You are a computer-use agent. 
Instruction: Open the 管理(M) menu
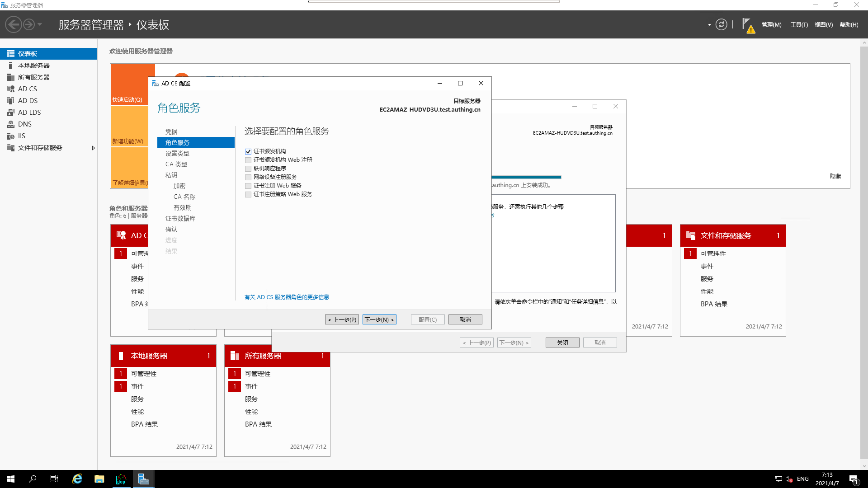click(771, 25)
